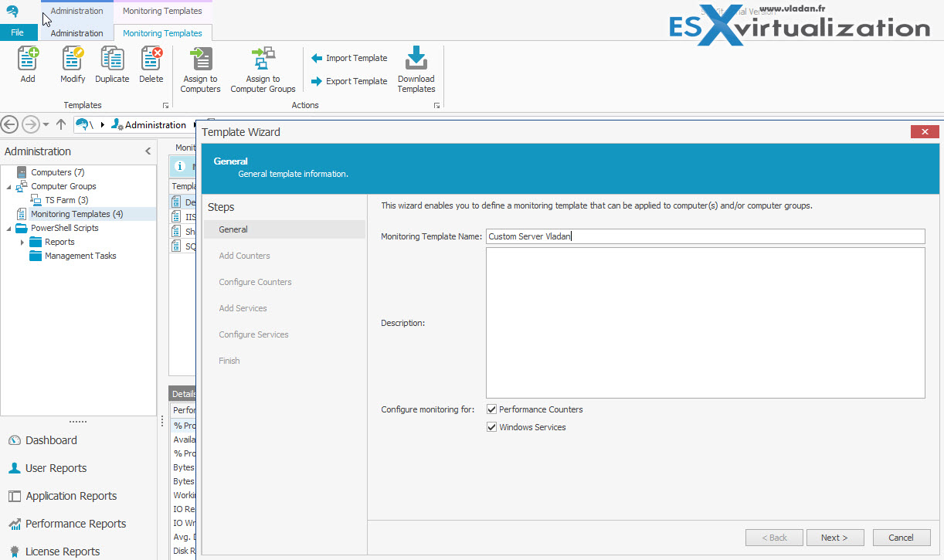Click the Add template icon
This screenshot has width=944, height=560.
(28, 60)
